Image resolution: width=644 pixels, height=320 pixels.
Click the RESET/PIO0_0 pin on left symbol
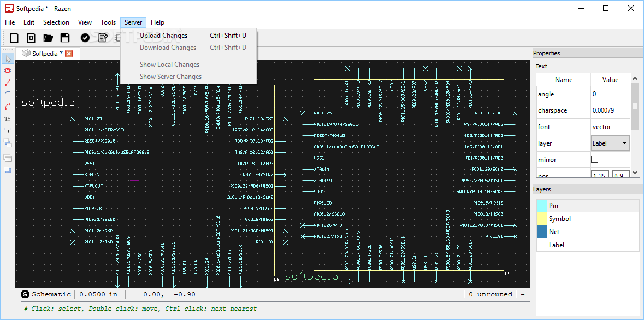(x=100, y=141)
